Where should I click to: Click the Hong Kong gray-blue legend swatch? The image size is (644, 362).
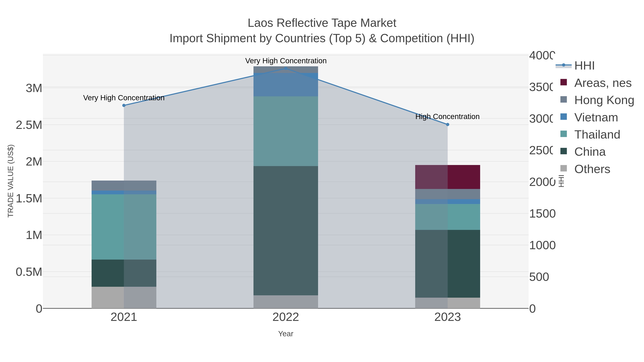coord(564,99)
